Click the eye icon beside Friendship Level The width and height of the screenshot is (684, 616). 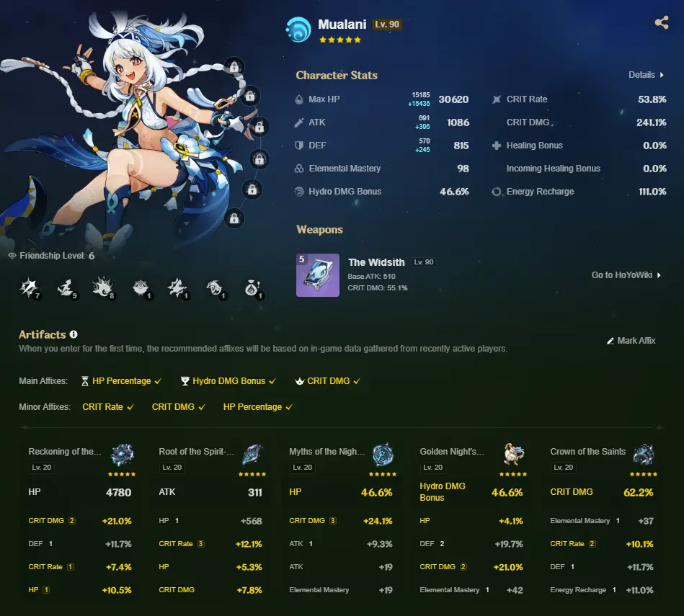(12, 256)
